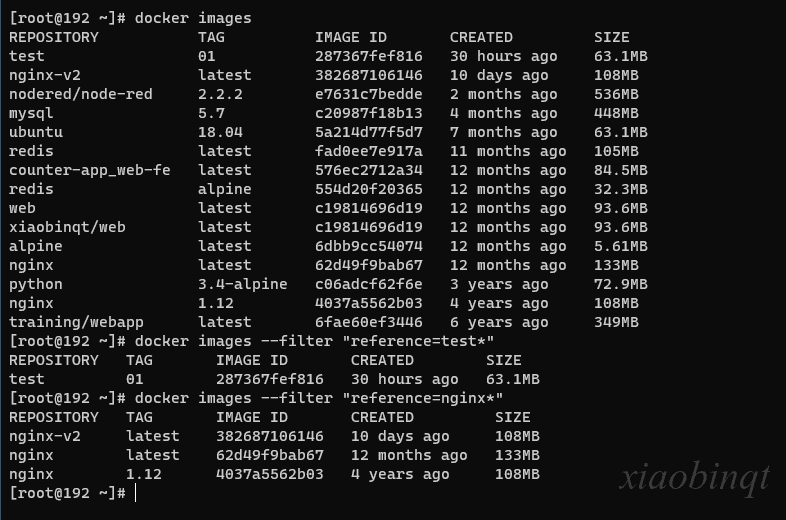Click the counter-app_web-fe repository entry
Screen dimensions: 786x520
tap(90, 170)
